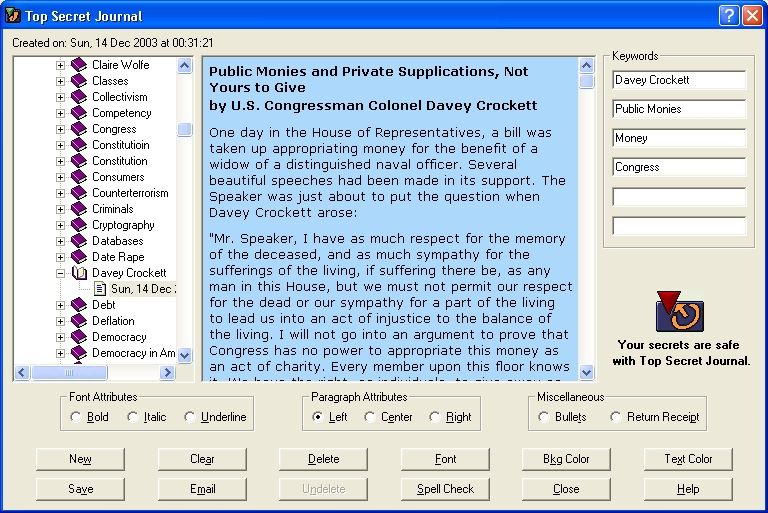This screenshot has width=768, height=513.
Task: Open the Bkg Color picker
Action: click(566, 459)
